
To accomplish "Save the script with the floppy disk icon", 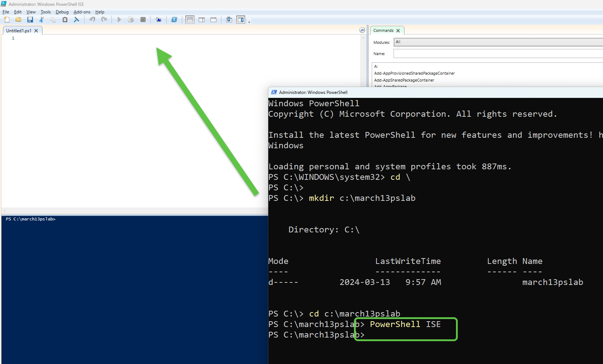I will pyautogui.click(x=30, y=20).
